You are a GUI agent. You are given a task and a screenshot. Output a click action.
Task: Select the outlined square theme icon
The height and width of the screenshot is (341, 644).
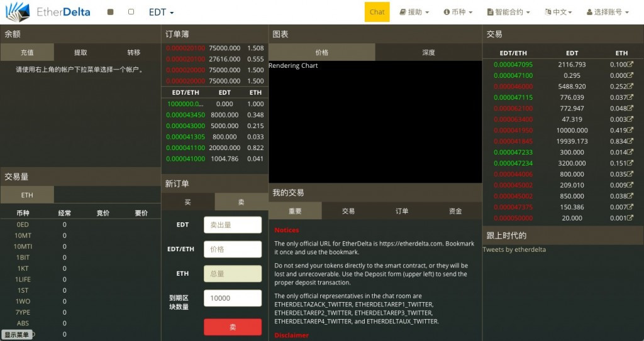tap(131, 12)
